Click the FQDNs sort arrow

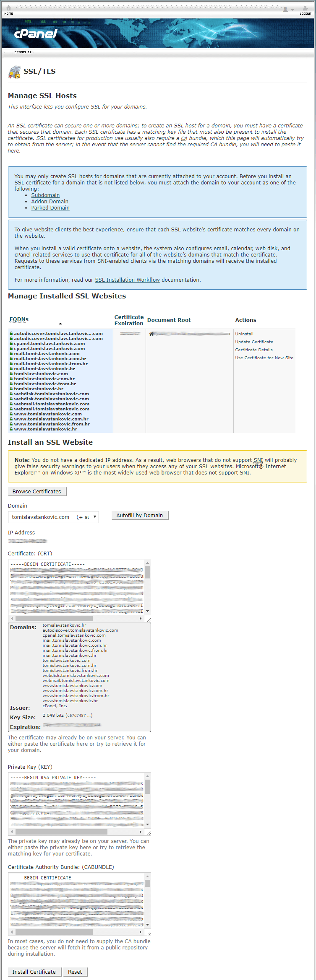60,324
